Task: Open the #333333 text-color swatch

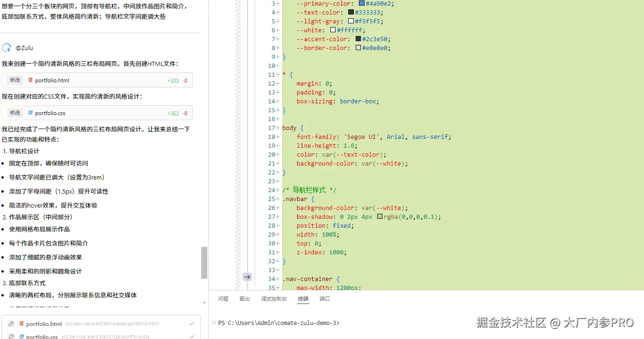Action: pos(351,12)
